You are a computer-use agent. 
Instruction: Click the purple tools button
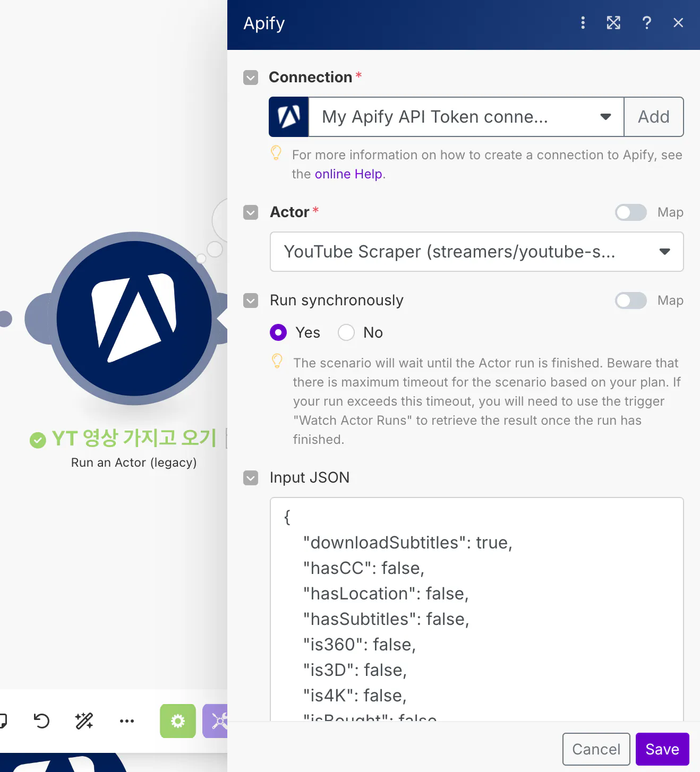[216, 721]
